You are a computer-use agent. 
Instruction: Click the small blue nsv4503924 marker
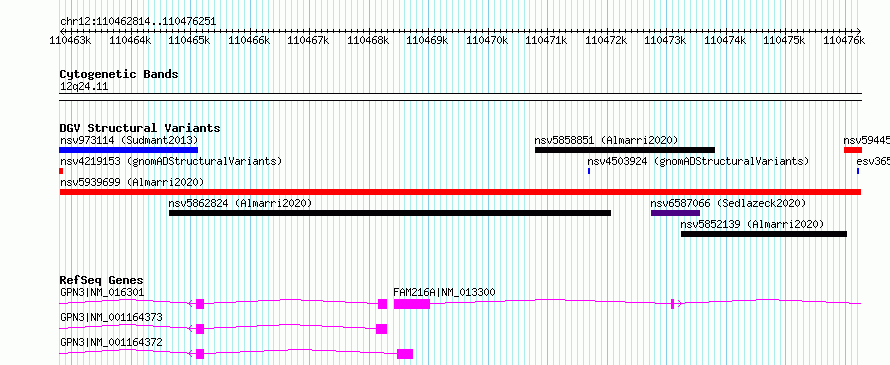[x=589, y=171]
